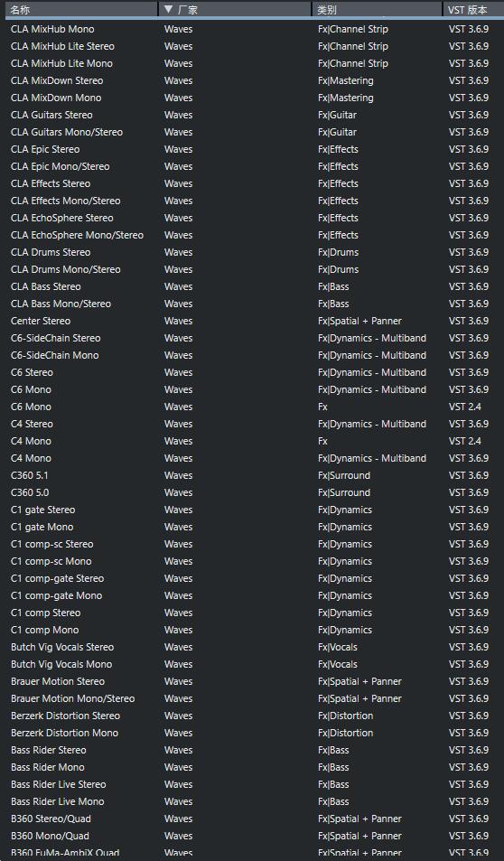The width and height of the screenshot is (504, 861).
Task: Sort by the 类别 column header
Action: (x=377, y=9)
